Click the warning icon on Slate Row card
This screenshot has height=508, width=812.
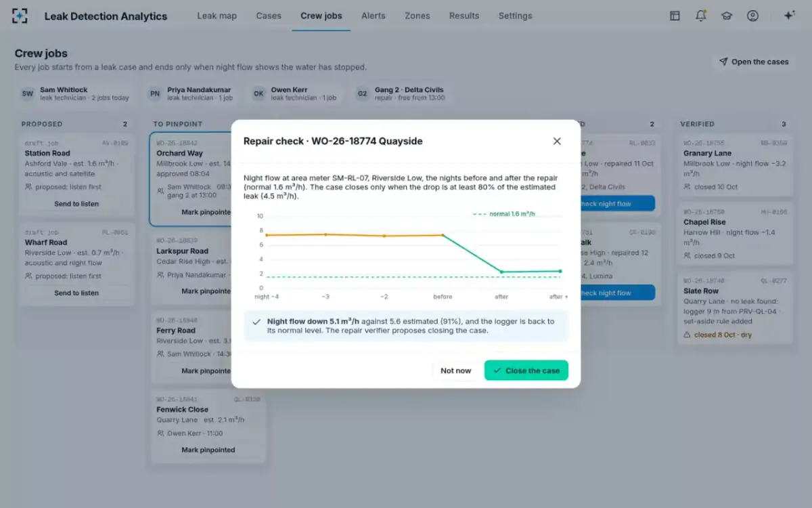687,335
